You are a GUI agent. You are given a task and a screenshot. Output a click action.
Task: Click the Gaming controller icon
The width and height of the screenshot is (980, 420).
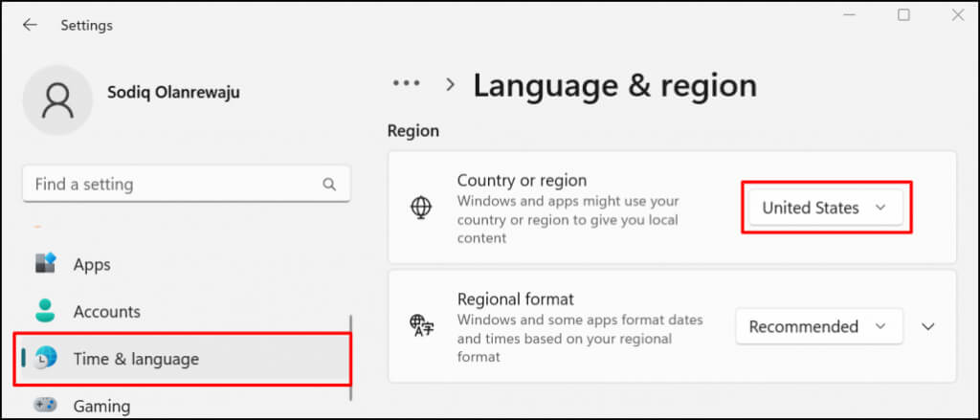tap(46, 405)
